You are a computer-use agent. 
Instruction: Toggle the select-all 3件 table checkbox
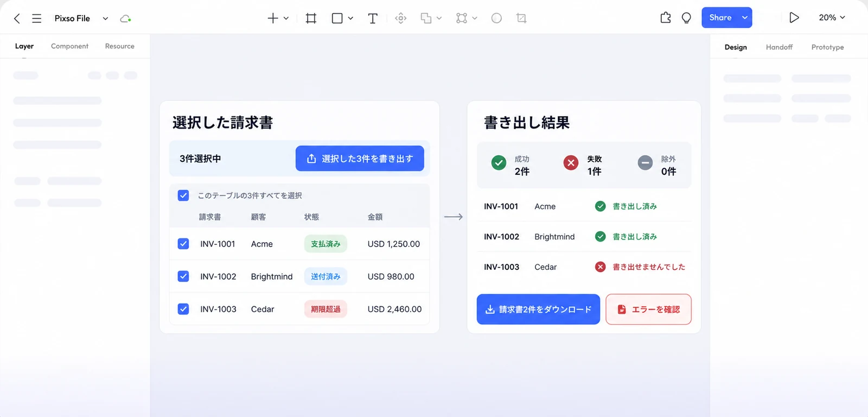coord(183,195)
